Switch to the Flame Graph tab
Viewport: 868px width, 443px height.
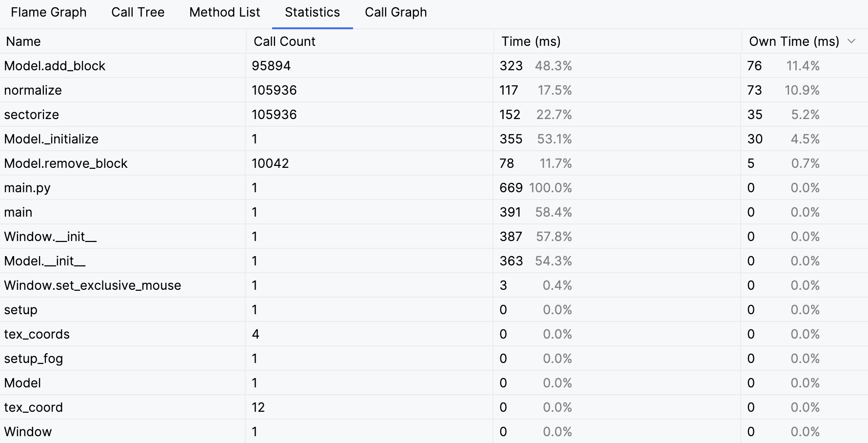point(48,12)
